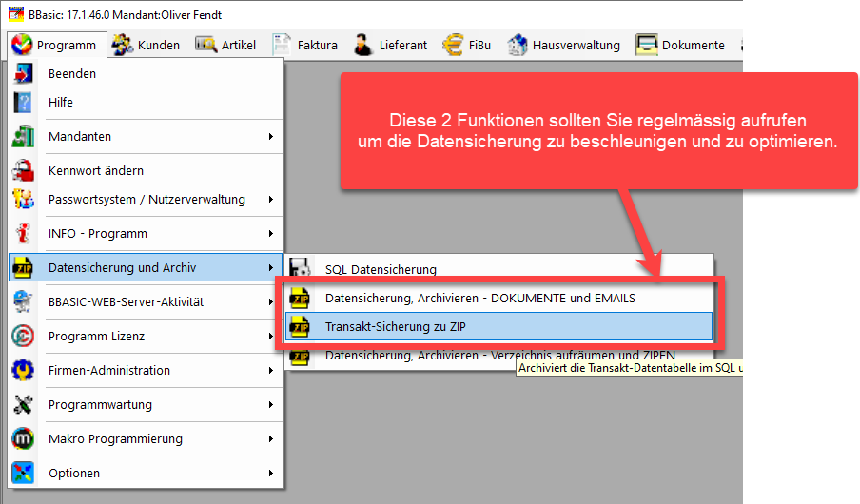The width and height of the screenshot is (860, 504).
Task: Click the Kunden toolbar icon
Action: click(x=123, y=45)
